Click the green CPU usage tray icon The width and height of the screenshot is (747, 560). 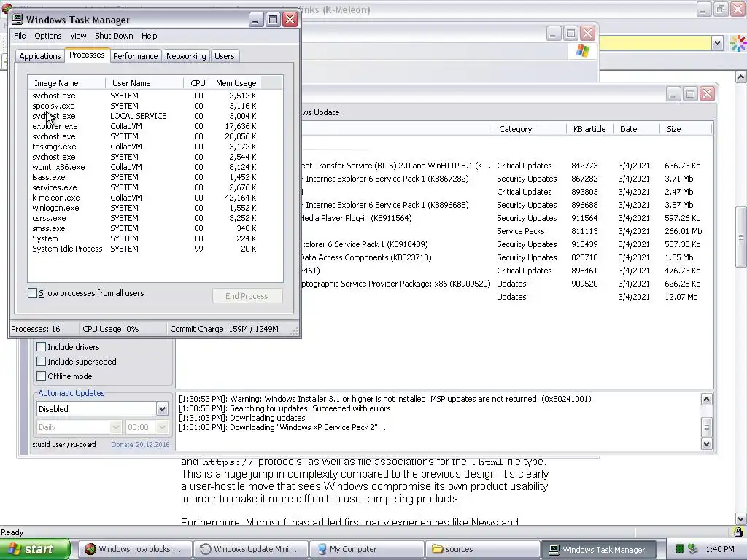pos(680,549)
